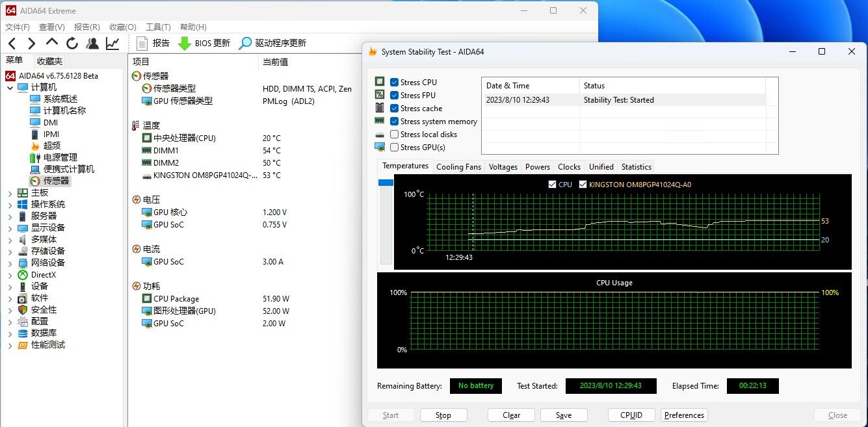Click the Save button

pyautogui.click(x=564, y=415)
